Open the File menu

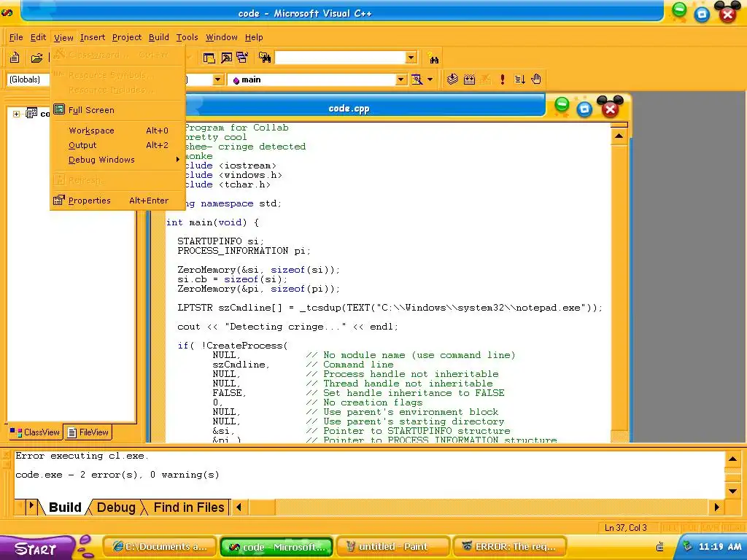click(x=16, y=37)
